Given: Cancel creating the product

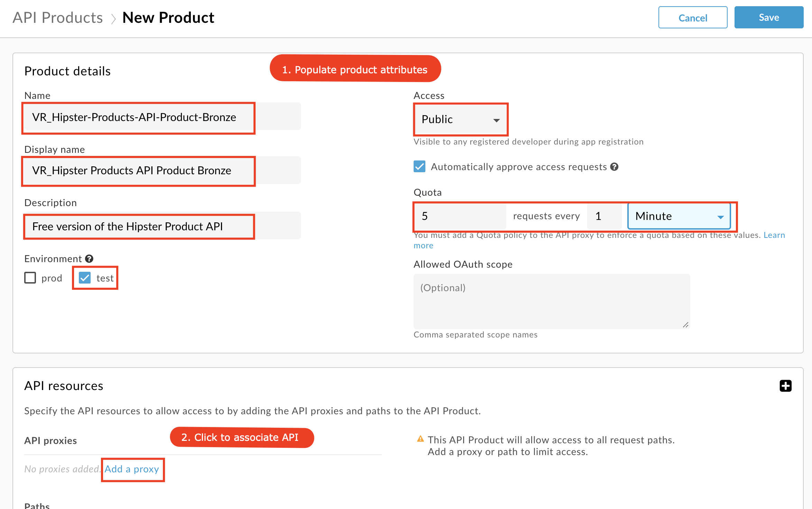Looking at the screenshot, I should 693,17.
